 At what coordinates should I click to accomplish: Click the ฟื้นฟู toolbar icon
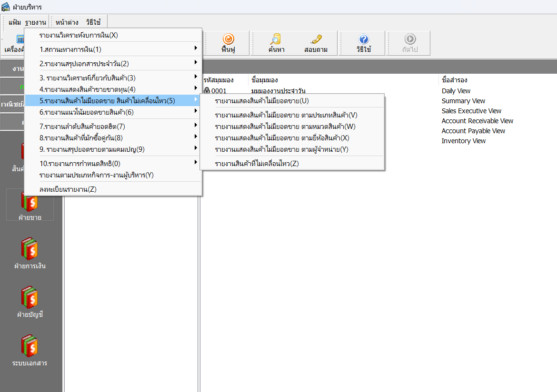coord(228,43)
